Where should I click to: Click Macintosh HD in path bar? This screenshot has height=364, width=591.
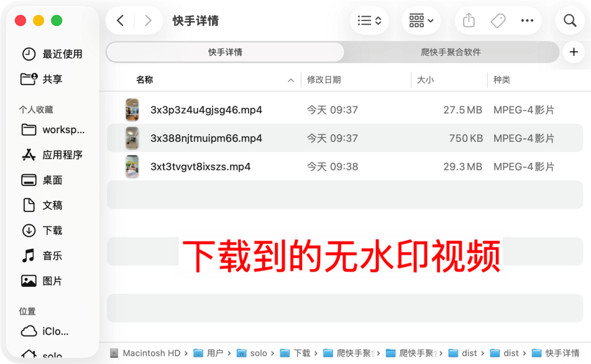click(151, 353)
